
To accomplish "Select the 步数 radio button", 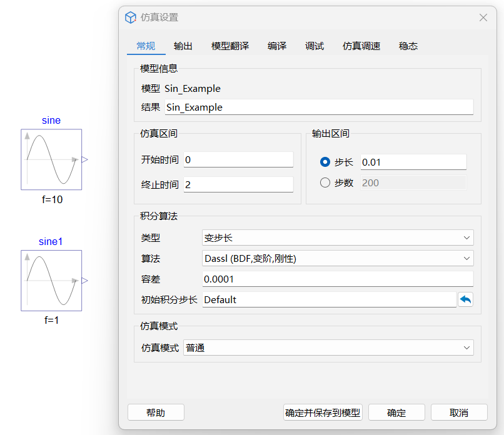I will pos(325,182).
